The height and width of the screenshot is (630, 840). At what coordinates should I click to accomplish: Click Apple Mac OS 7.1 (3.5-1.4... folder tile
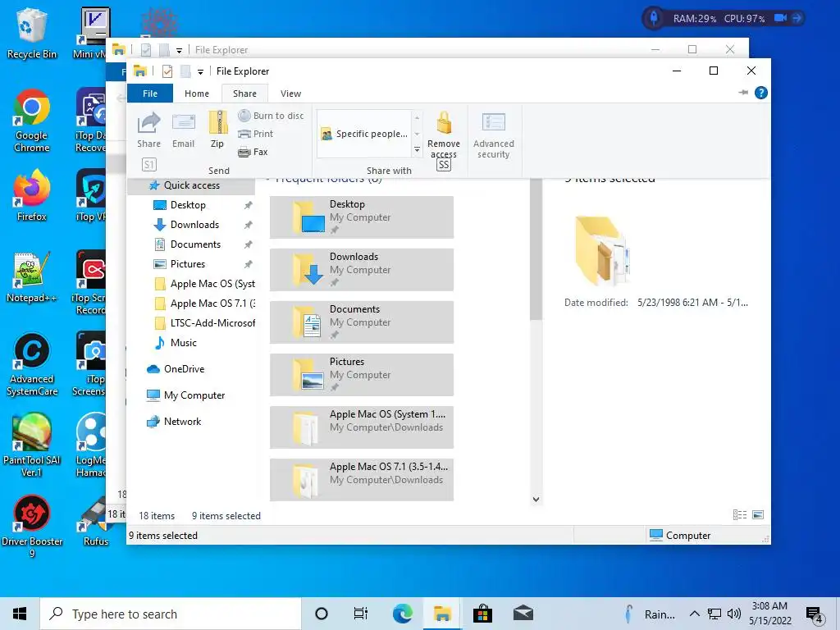362,479
